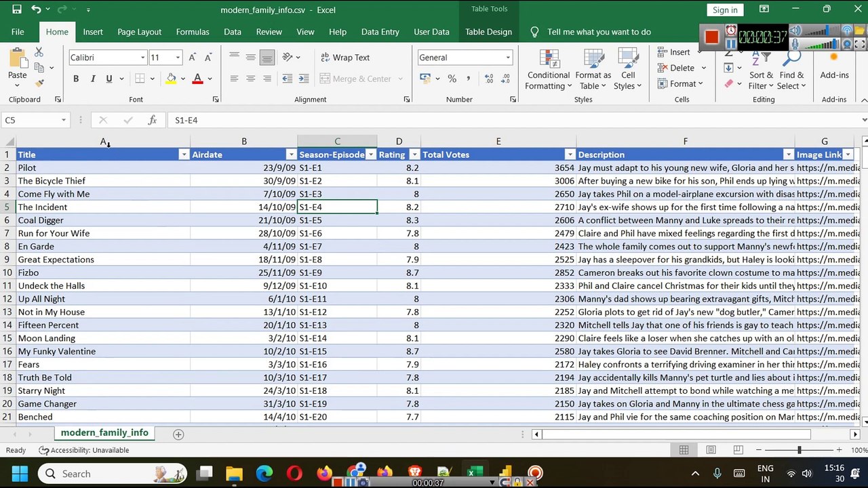This screenshot has height=488, width=868.
Task: Open the Total Votes filter dropdown
Action: coord(571,155)
